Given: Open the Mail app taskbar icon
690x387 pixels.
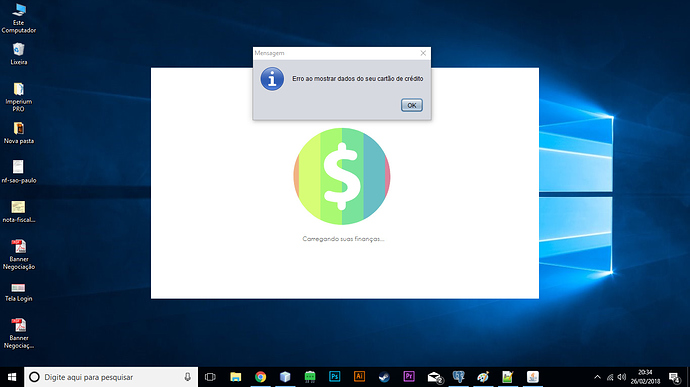Looking at the screenshot, I should pos(434,377).
